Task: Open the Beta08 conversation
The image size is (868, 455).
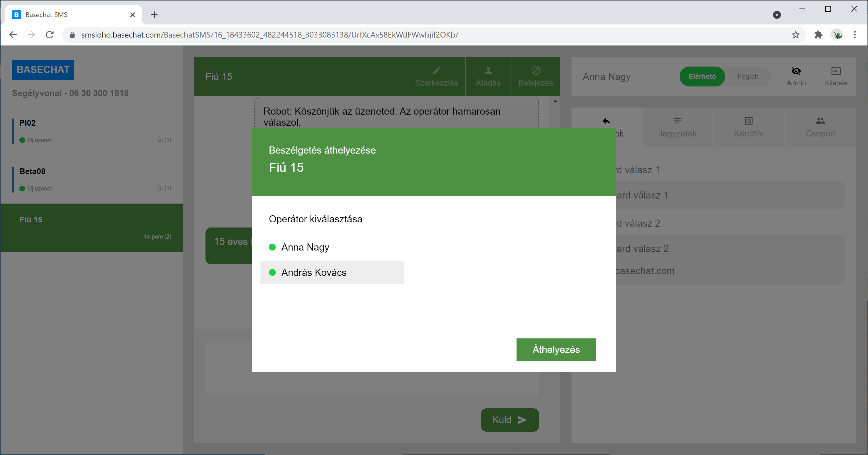Action: click(x=92, y=179)
